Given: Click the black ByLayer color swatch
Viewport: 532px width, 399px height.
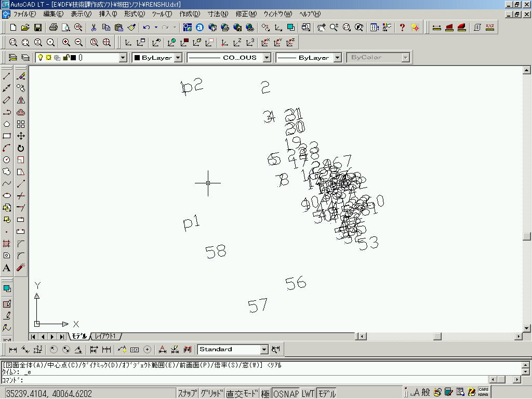Looking at the screenshot, I should point(137,58).
